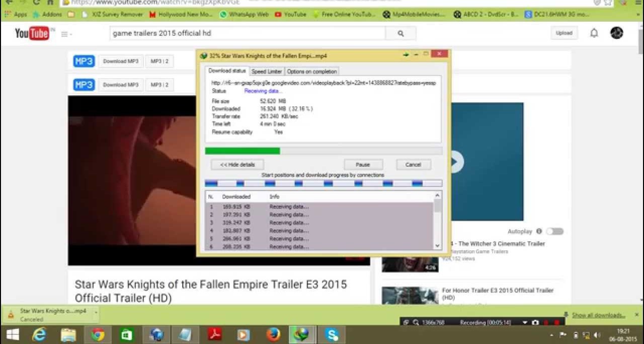This screenshot has height=344, width=644.
Task: Click the Show all downloads link
Action: [x=598, y=315]
